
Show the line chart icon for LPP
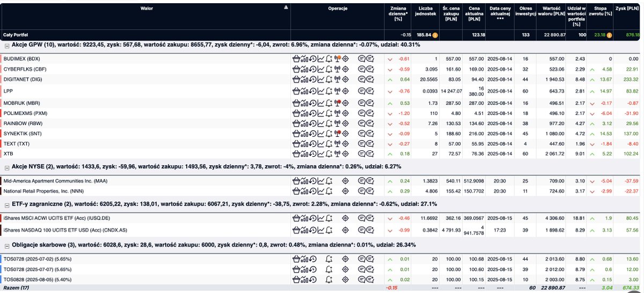point(321,91)
